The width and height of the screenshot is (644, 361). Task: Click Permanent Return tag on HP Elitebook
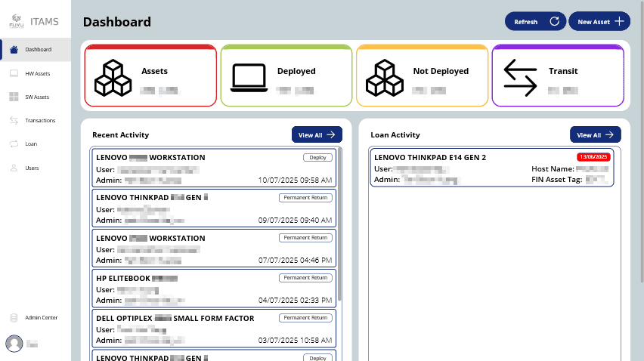tap(305, 278)
